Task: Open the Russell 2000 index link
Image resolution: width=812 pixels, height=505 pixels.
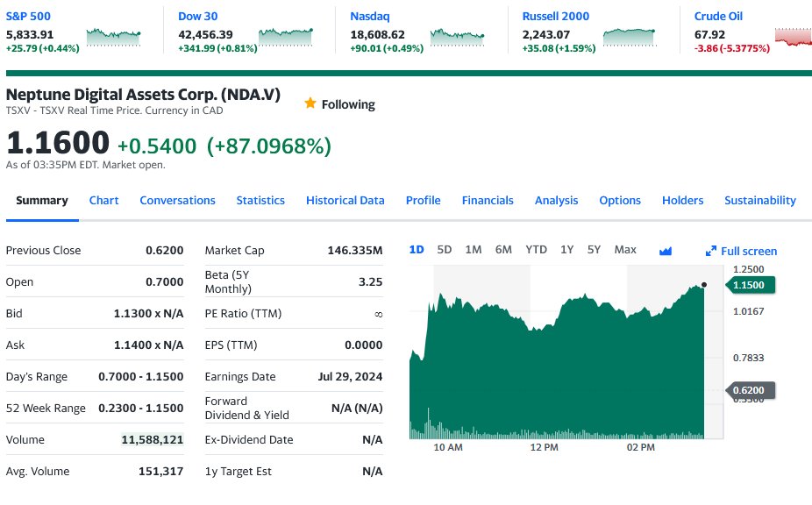Action: (x=556, y=16)
